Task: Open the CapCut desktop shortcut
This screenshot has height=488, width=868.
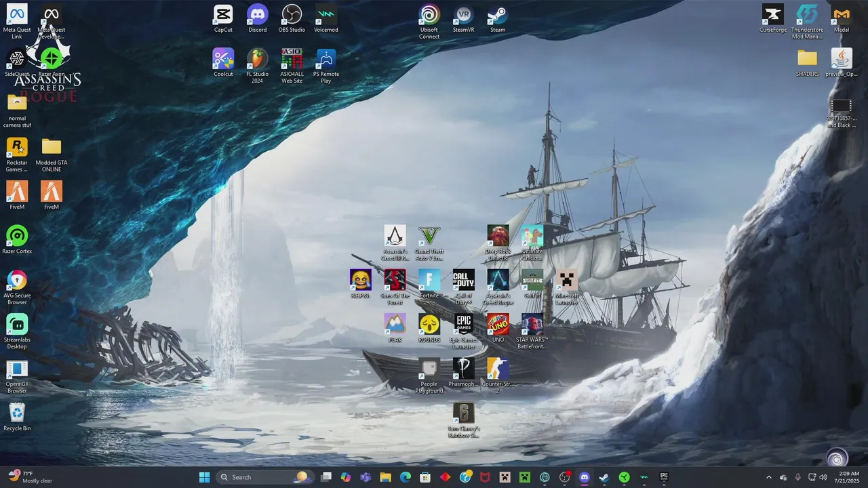Action: point(223,19)
